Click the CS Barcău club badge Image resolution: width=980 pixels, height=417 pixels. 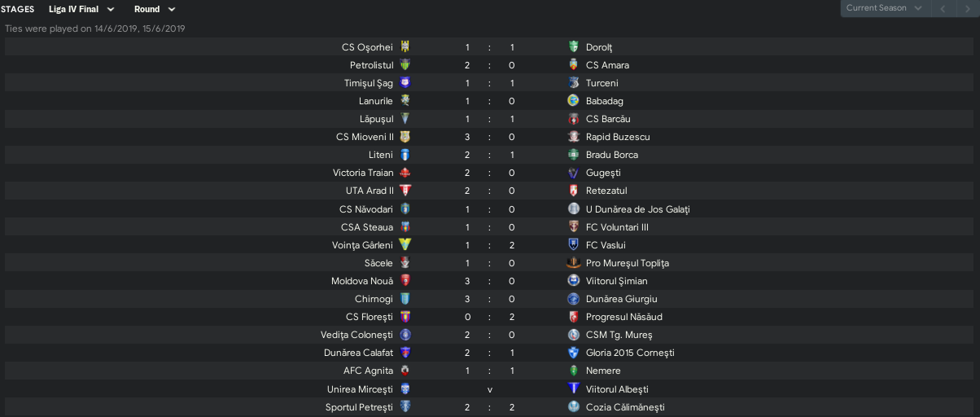[x=573, y=119]
